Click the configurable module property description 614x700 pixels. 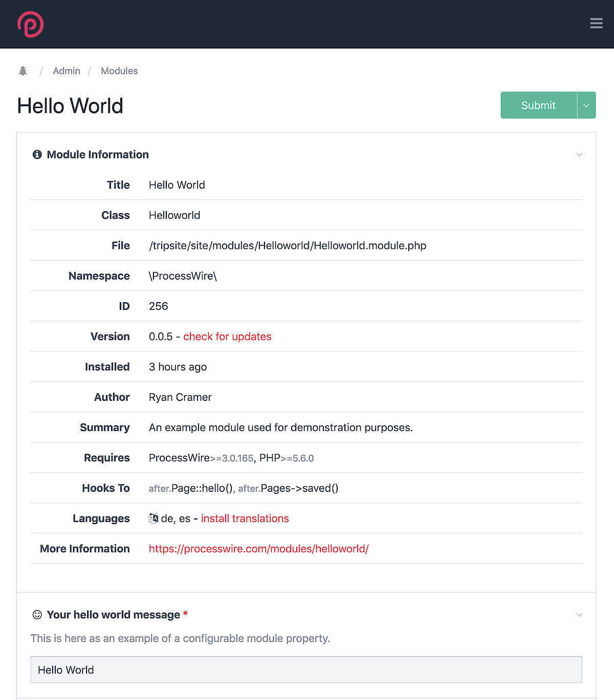coord(180,639)
